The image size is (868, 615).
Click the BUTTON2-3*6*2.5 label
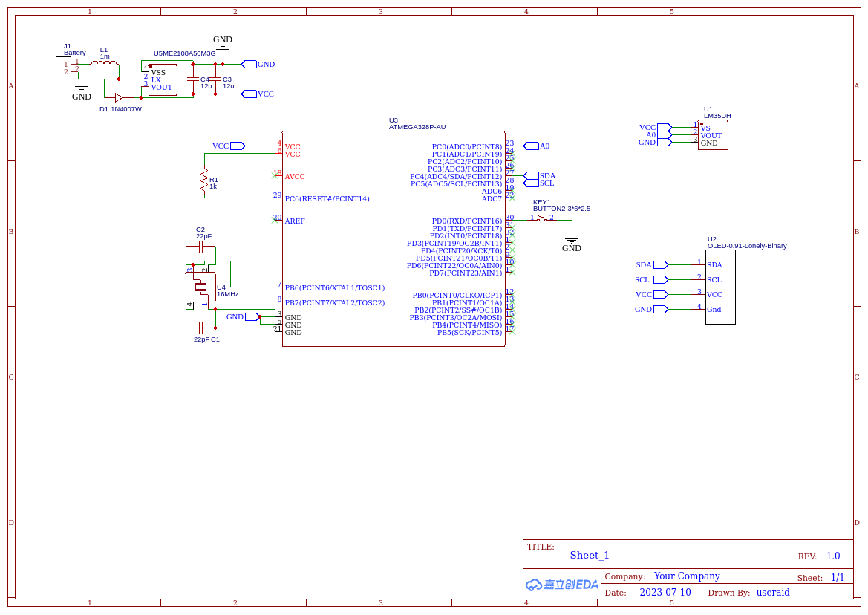562,209
